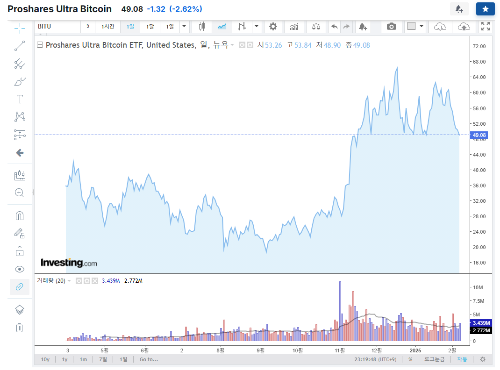Image resolution: width=500 pixels, height=370 pixels.
Task: Select the 1월 monthly interval
Action: [x=170, y=26]
